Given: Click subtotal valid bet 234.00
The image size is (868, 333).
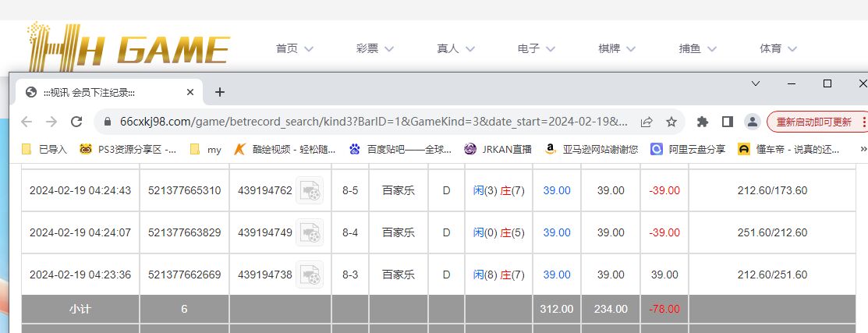Looking at the screenshot, I should point(611,309).
